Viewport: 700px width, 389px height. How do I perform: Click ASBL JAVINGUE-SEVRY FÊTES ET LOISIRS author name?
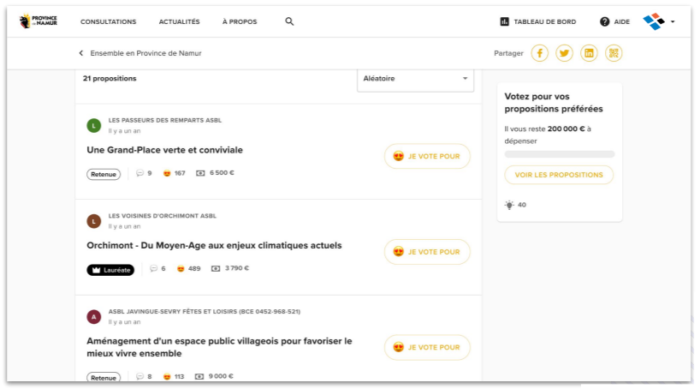click(204, 311)
